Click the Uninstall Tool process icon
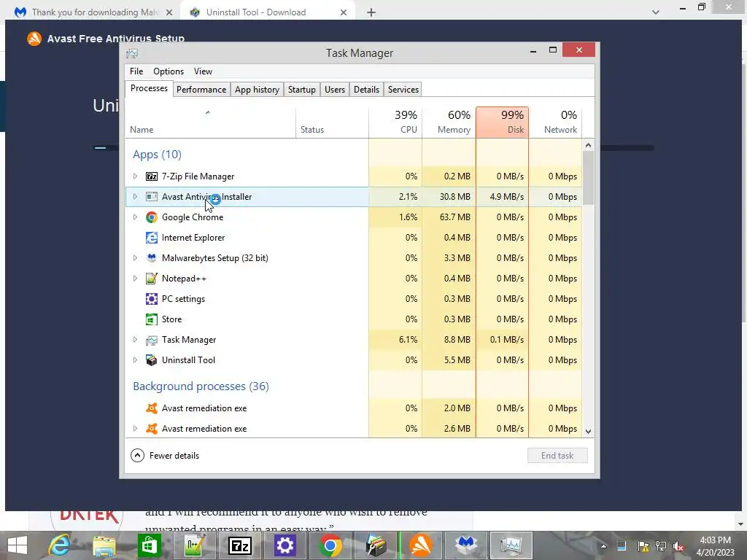The height and width of the screenshot is (560, 747). click(x=152, y=360)
